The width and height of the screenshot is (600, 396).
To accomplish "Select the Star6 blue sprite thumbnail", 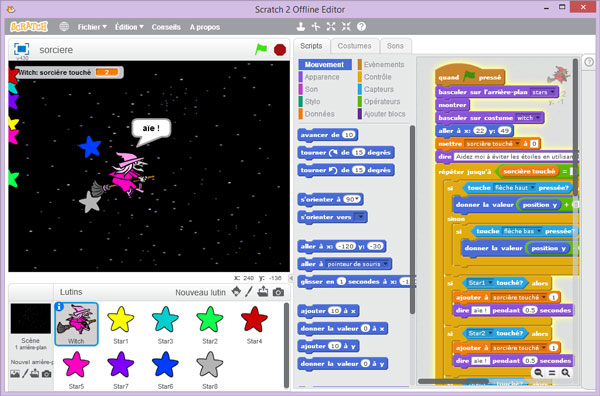I will click(x=165, y=368).
